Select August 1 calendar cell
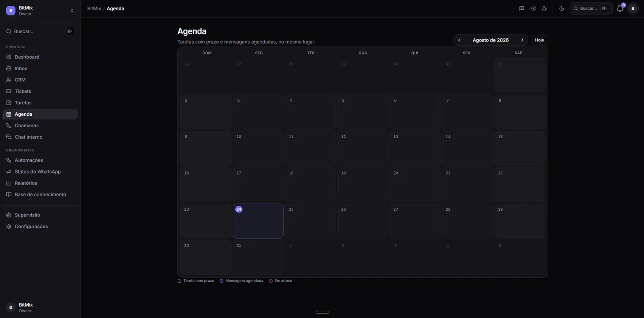The width and height of the screenshot is (644, 318). point(520,76)
